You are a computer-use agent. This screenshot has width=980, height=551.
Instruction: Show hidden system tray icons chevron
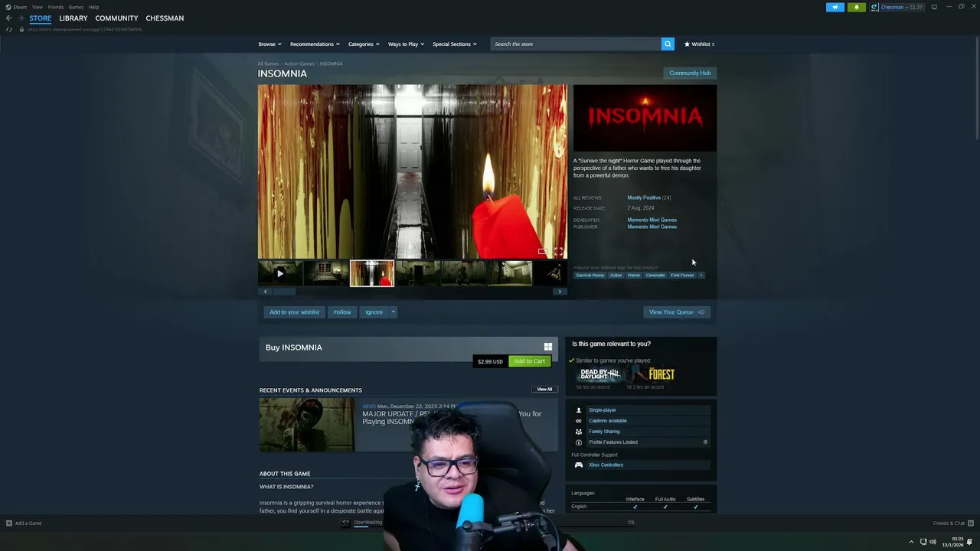click(x=910, y=542)
